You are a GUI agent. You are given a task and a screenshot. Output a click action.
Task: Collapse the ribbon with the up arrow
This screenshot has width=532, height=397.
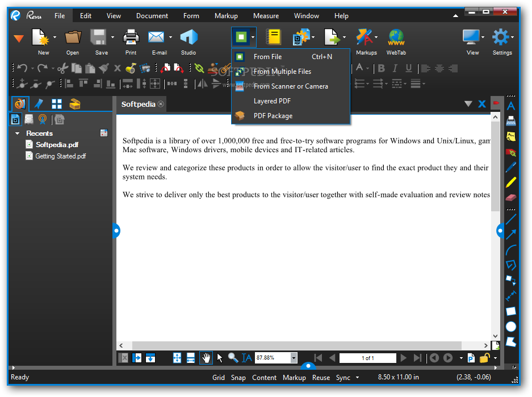point(455,15)
